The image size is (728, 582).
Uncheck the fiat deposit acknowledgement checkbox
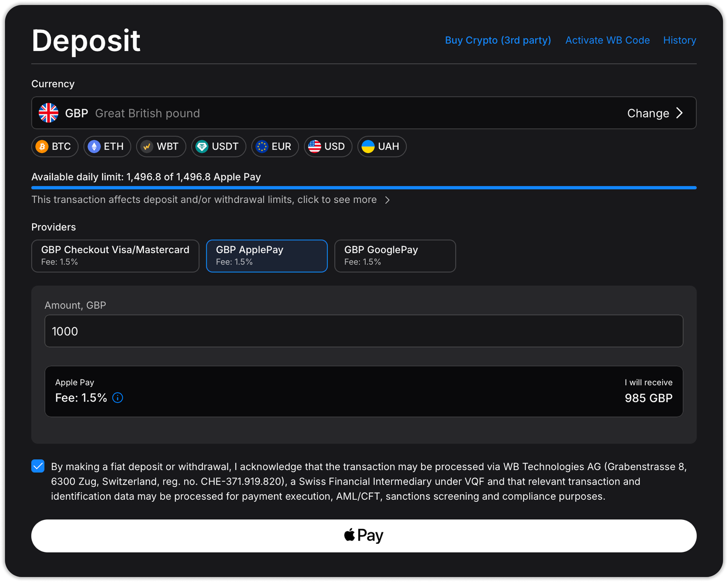pyautogui.click(x=38, y=466)
